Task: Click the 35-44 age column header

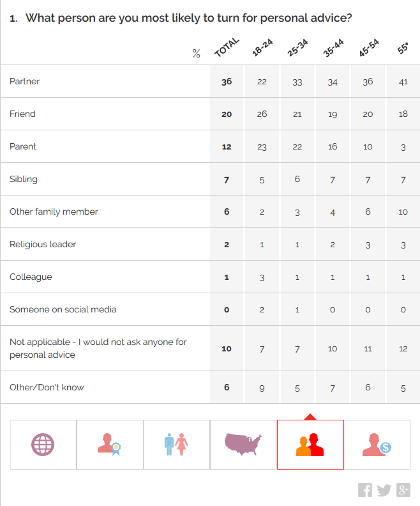Action: 333,49
